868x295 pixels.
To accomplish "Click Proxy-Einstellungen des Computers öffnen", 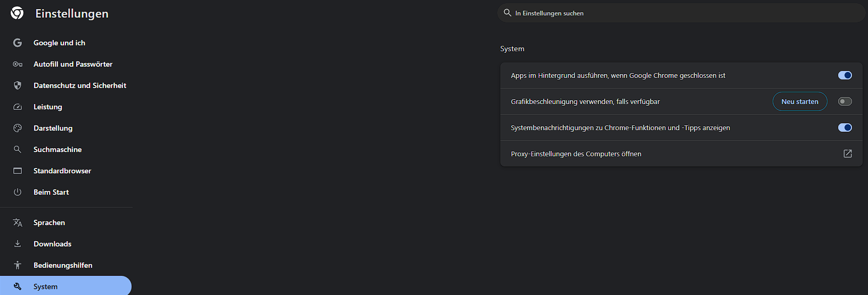I will tap(576, 154).
